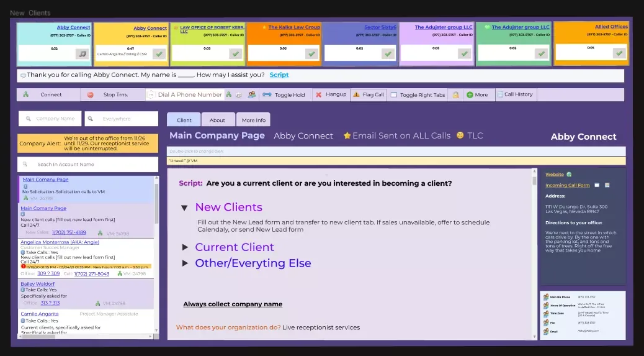This screenshot has height=356, width=644.
Task: Collapse the New Clients section
Action: 184,208
